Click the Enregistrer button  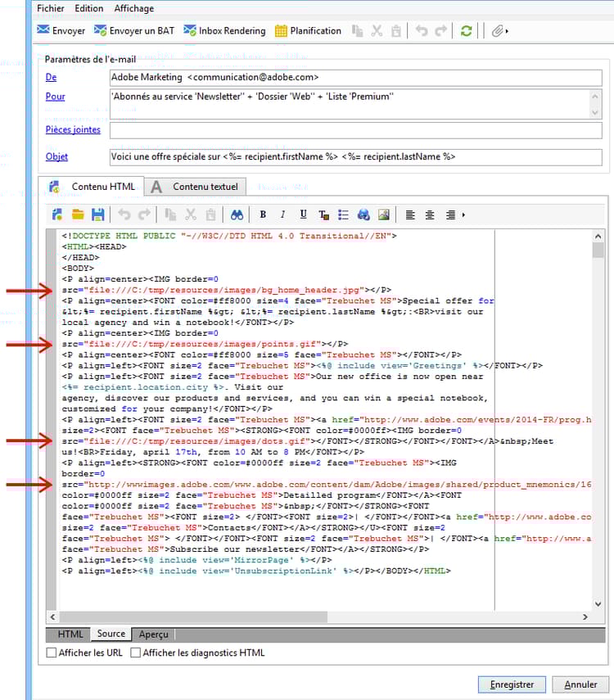point(512,684)
